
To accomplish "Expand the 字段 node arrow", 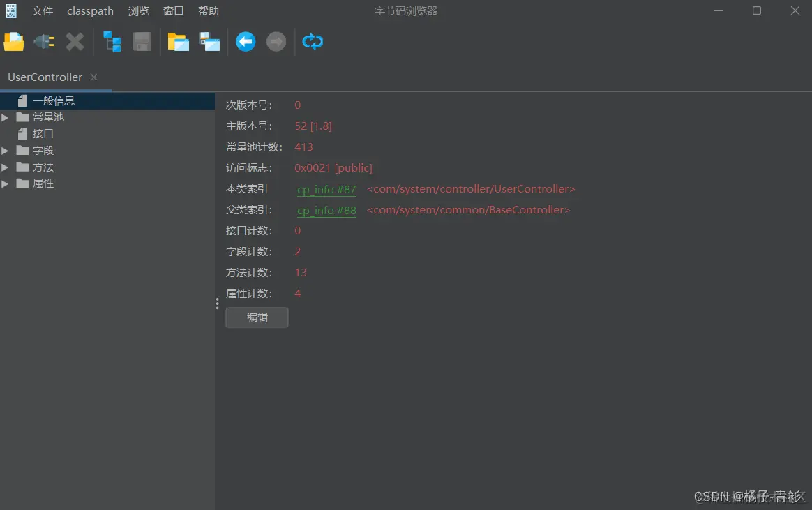I will pyautogui.click(x=5, y=151).
